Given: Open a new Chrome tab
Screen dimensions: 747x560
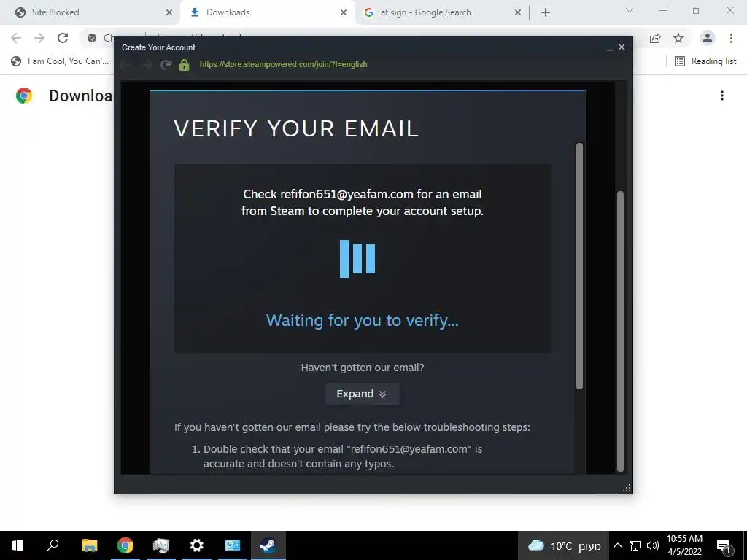Looking at the screenshot, I should tap(546, 12).
